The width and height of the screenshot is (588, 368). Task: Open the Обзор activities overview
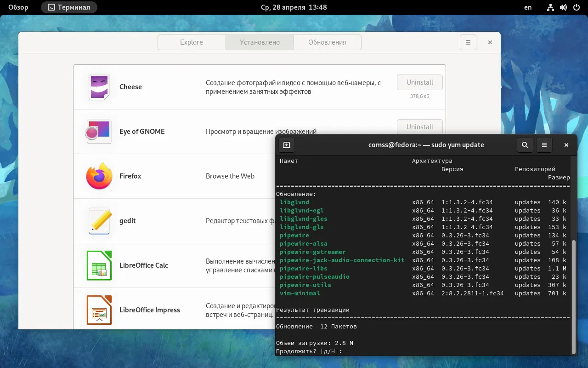(x=18, y=7)
